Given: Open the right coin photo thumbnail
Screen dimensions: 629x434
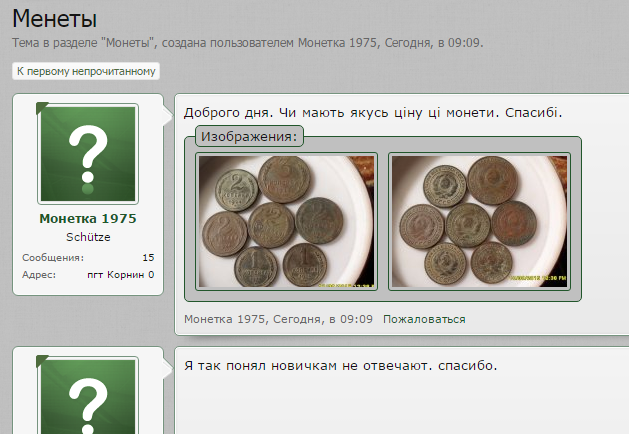Looking at the screenshot, I should (x=479, y=221).
